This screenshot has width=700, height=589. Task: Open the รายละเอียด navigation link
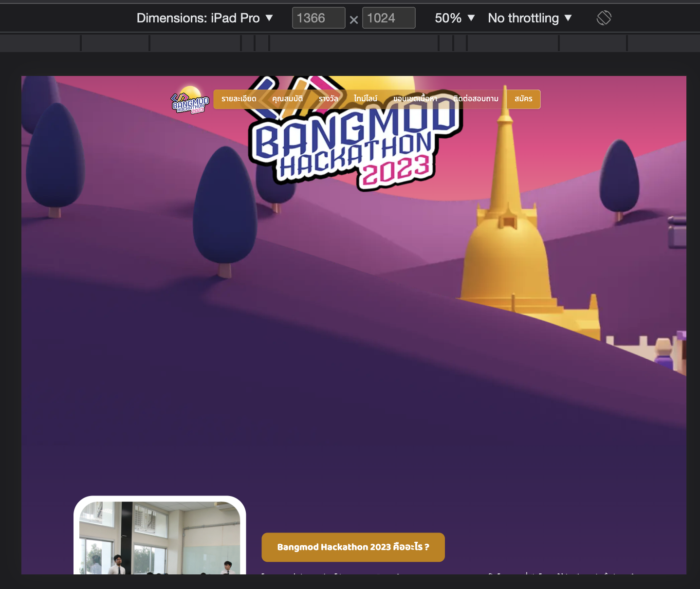coord(239,99)
